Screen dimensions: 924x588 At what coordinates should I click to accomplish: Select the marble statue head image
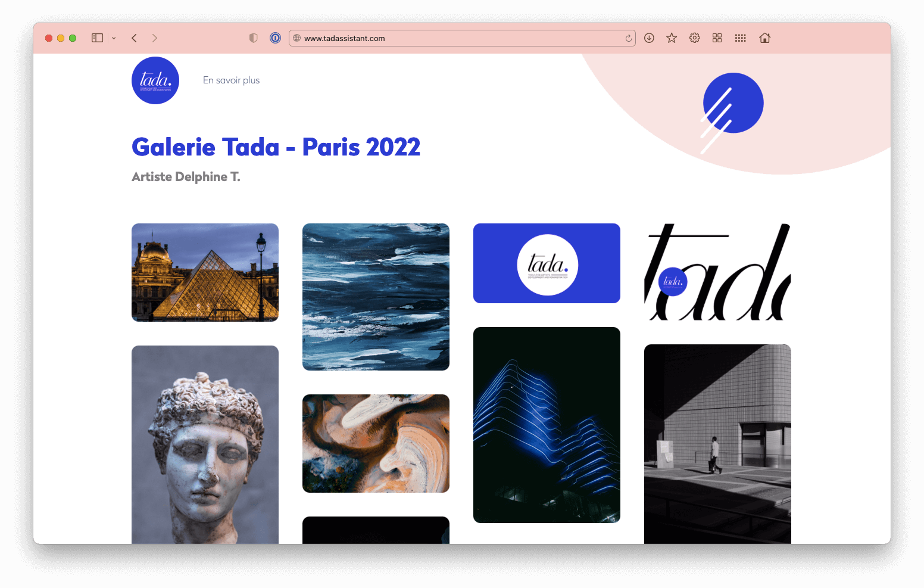click(205, 444)
